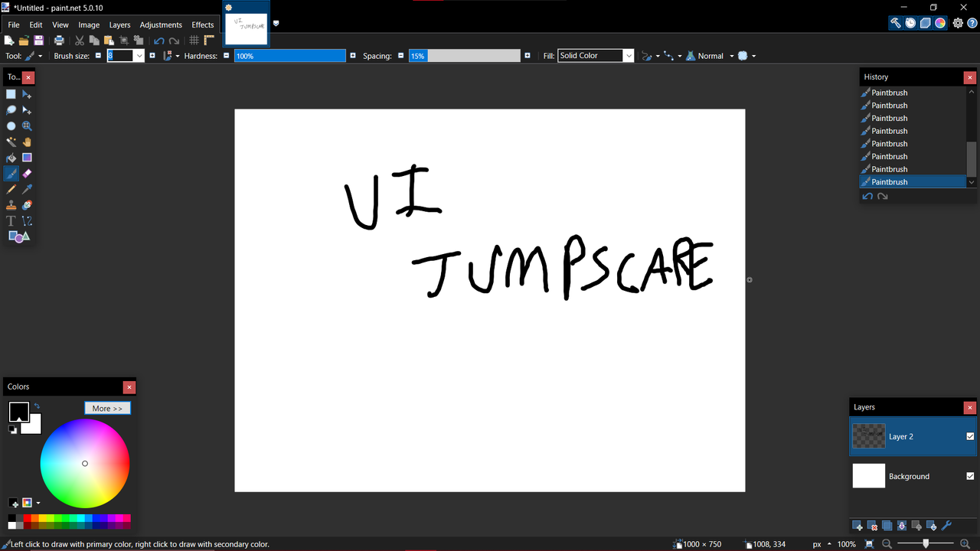Pick the Paint Bucket tool
The height and width of the screenshot is (551, 980).
pyautogui.click(x=11, y=157)
